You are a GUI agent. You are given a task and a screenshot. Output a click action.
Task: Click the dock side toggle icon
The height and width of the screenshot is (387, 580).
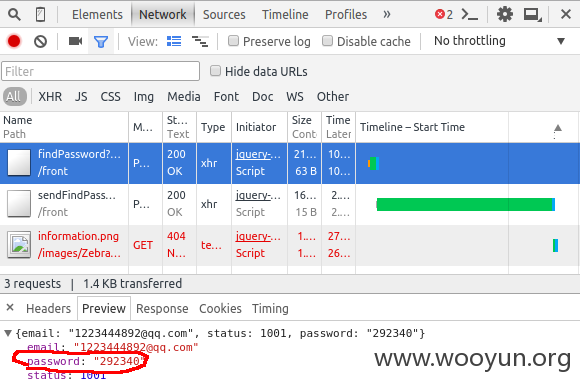click(x=533, y=15)
